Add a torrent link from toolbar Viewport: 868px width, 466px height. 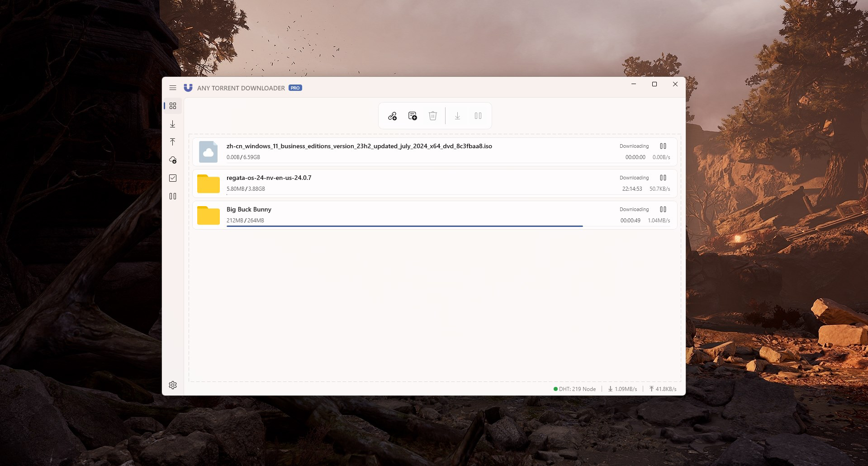click(392, 116)
